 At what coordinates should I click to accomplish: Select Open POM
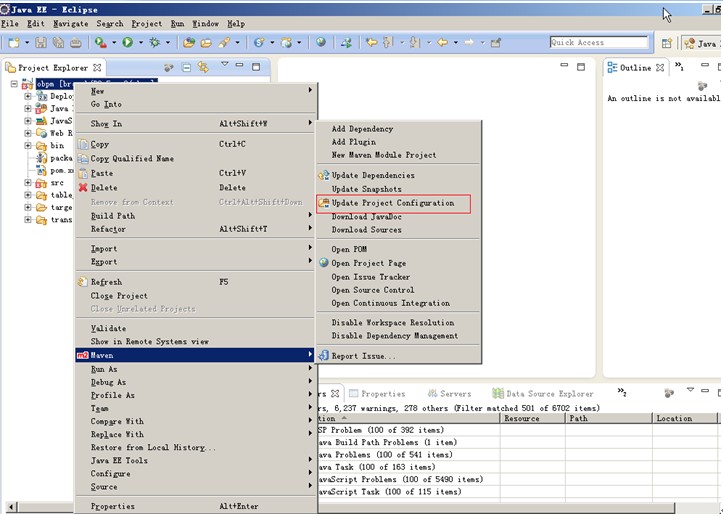tap(349, 249)
